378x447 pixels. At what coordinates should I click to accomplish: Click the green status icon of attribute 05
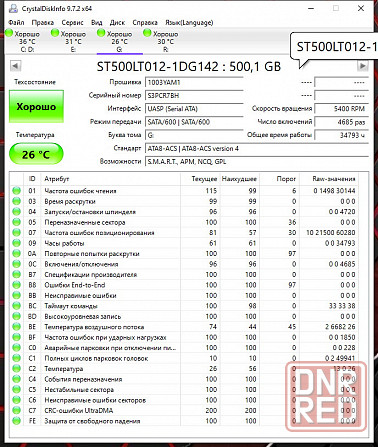tap(16, 222)
